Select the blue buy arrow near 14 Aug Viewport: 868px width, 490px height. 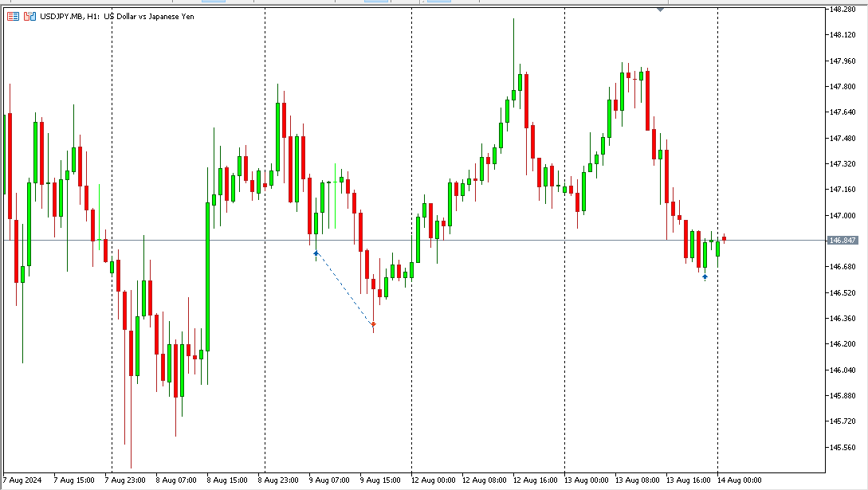point(705,276)
